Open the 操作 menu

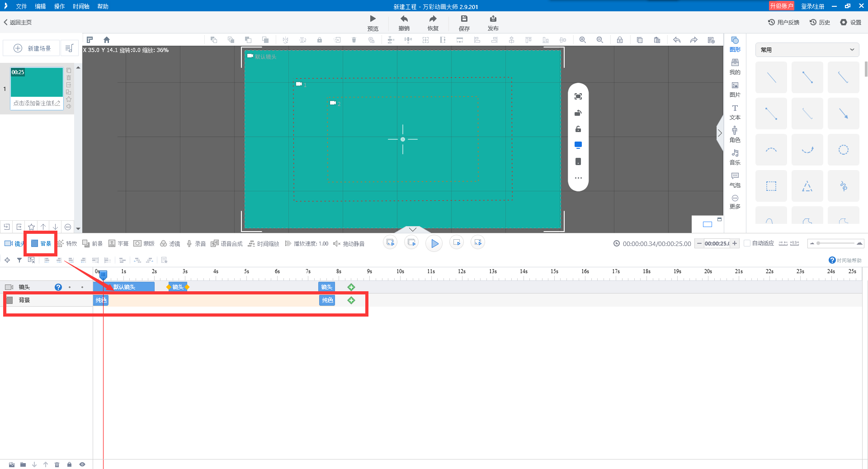59,6
